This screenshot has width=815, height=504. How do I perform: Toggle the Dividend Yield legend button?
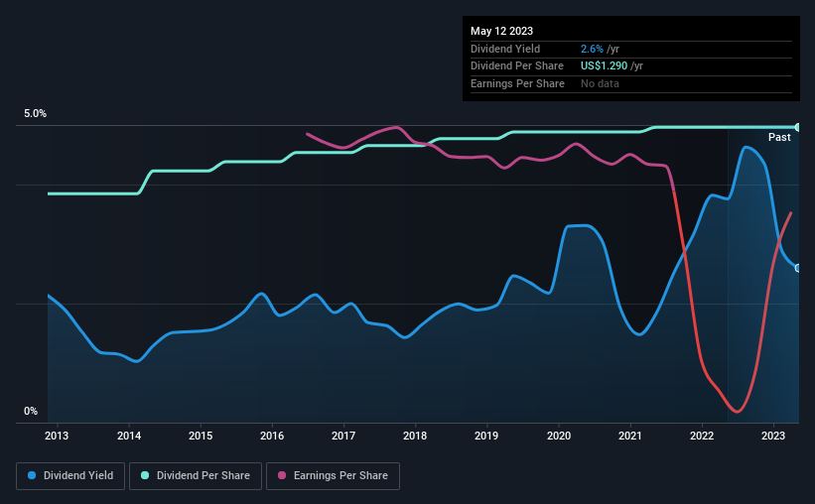[x=70, y=476]
